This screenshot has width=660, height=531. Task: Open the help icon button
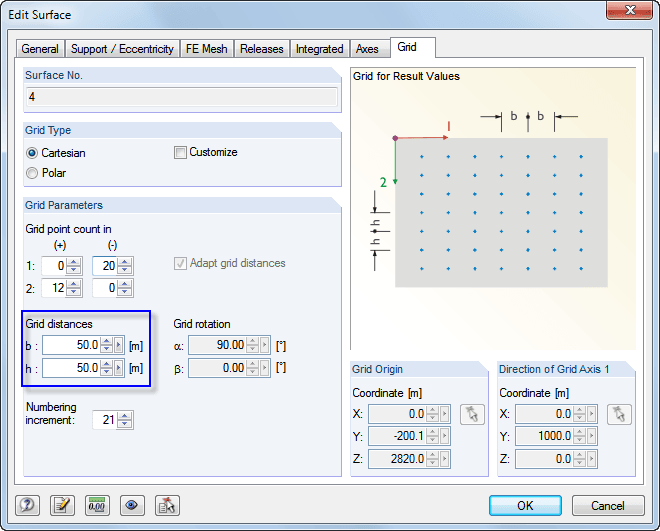pos(28,505)
